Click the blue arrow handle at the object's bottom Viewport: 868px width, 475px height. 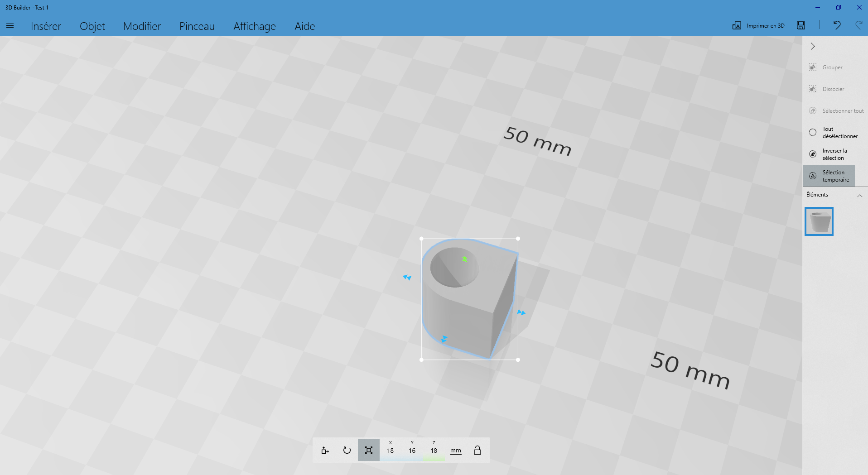point(444,339)
